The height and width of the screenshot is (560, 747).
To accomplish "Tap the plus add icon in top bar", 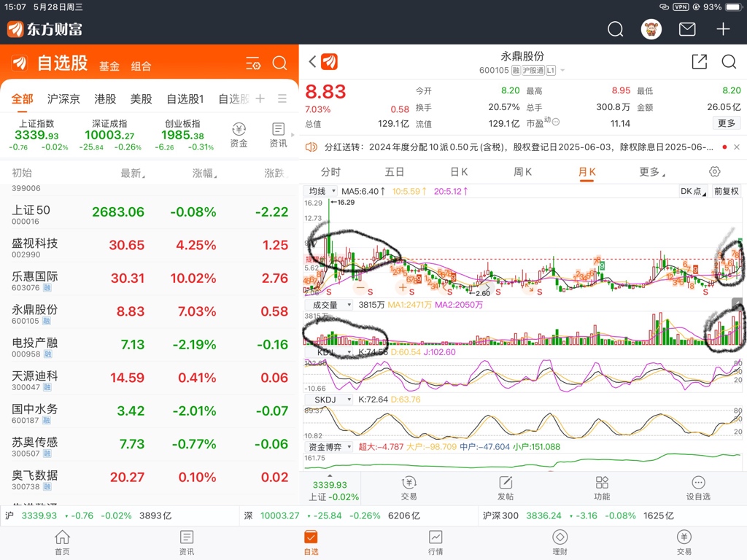I will (723, 29).
